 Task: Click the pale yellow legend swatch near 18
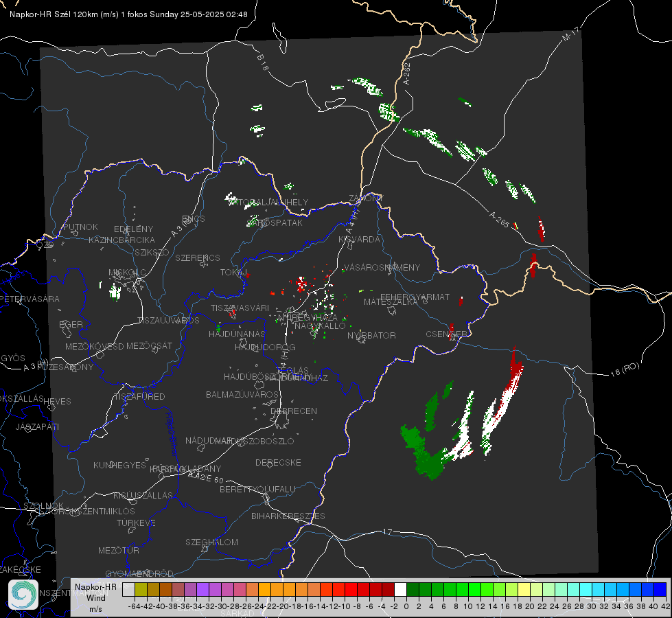pyautogui.click(x=524, y=589)
